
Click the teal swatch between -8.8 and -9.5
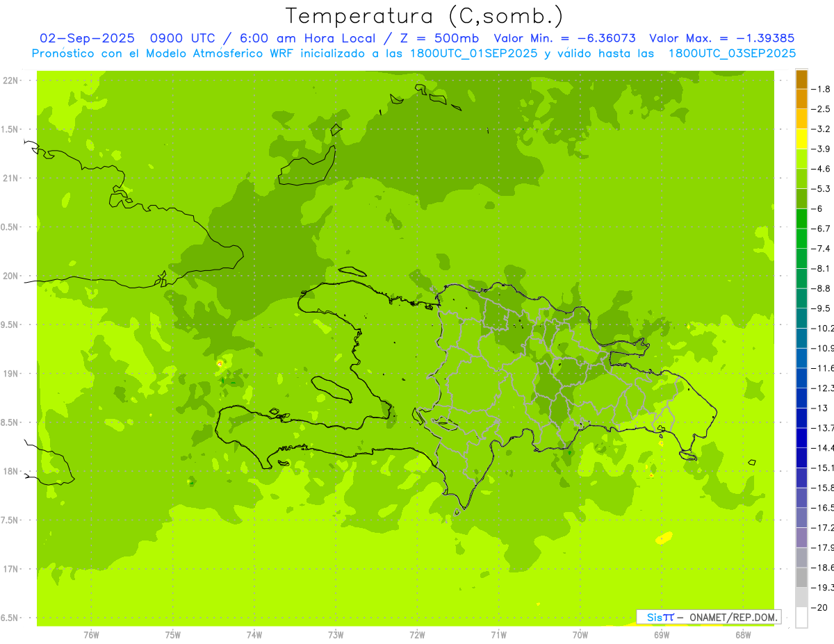click(x=801, y=298)
